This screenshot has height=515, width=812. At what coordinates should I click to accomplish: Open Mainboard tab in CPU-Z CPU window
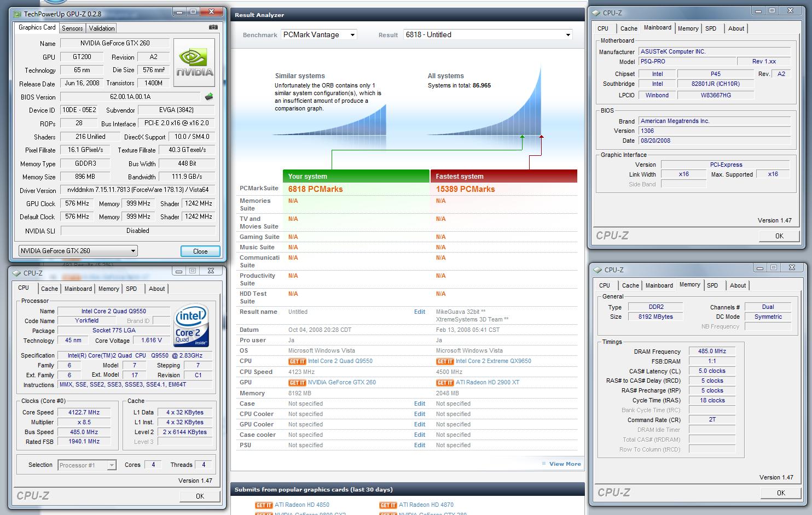pyautogui.click(x=78, y=289)
